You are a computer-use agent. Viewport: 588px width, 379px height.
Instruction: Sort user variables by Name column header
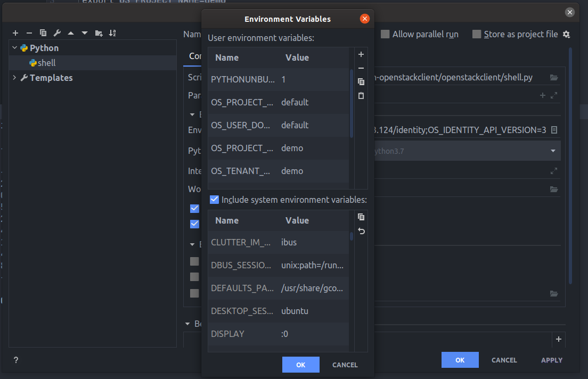coord(227,57)
